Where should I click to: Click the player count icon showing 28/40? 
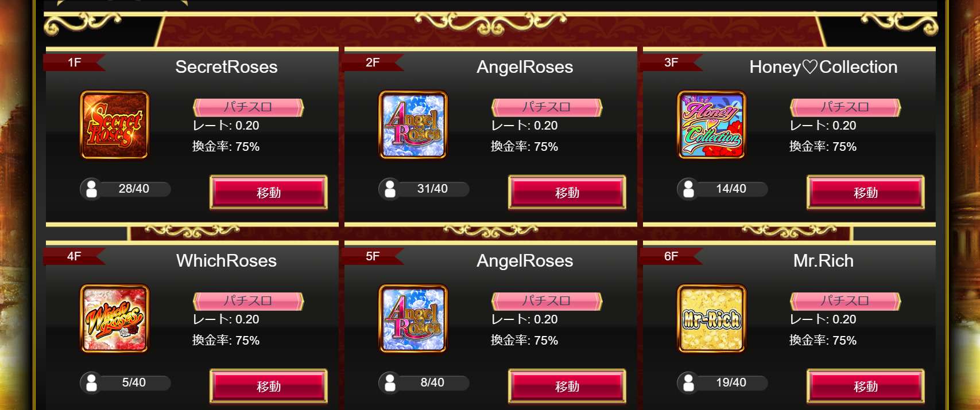91,189
